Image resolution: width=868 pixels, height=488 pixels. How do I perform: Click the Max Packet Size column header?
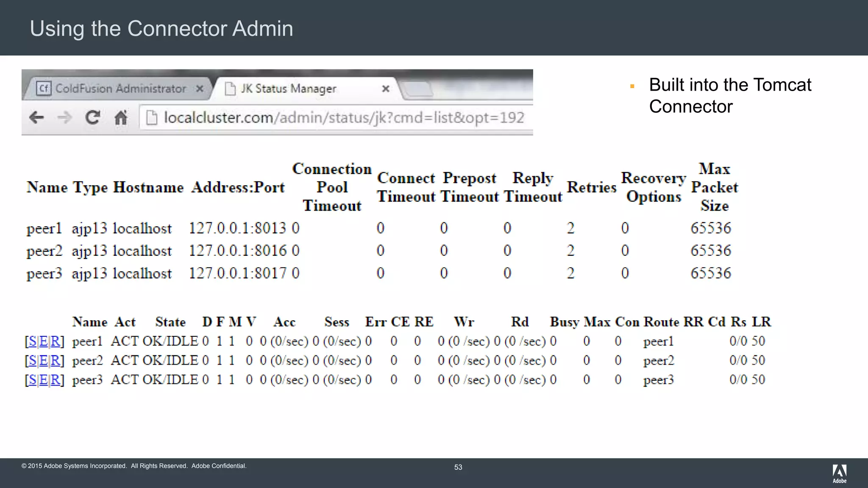(715, 187)
